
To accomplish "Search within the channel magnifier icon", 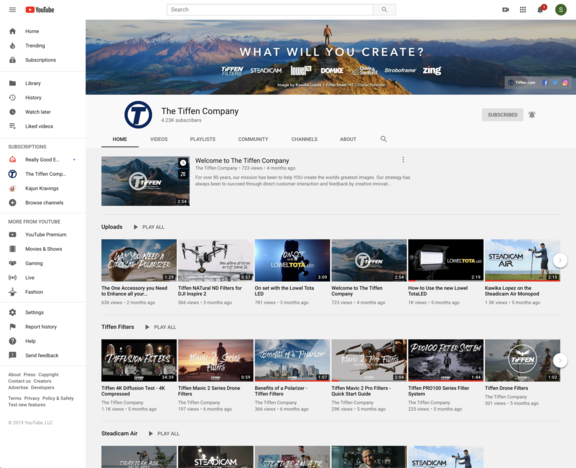I will 384,139.
